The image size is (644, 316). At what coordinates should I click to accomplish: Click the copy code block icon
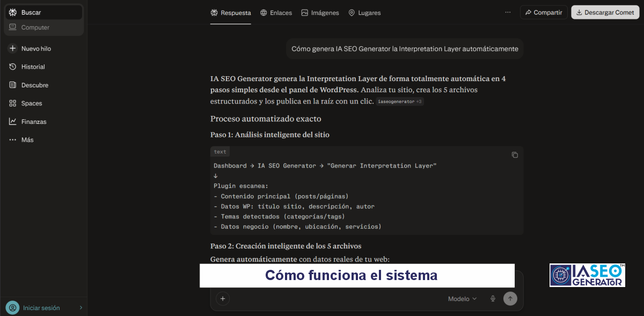515,155
